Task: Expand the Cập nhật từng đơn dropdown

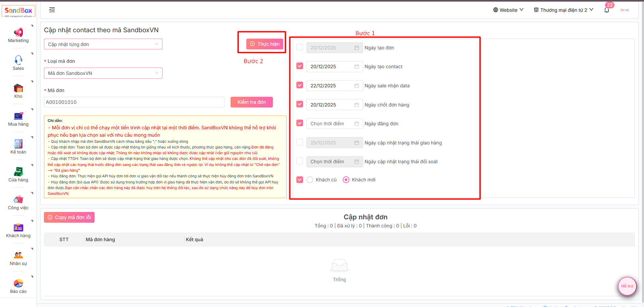Action: [x=103, y=44]
